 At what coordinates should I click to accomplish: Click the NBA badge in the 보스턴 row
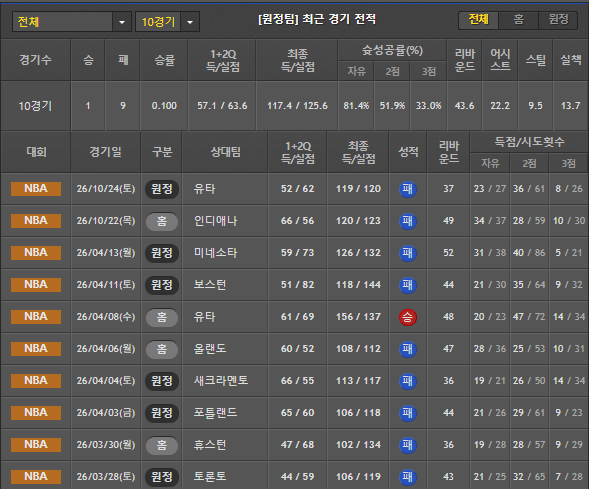[x=36, y=285]
